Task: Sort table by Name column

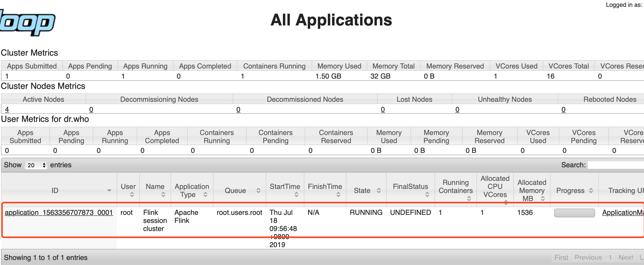Action: click(x=155, y=190)
